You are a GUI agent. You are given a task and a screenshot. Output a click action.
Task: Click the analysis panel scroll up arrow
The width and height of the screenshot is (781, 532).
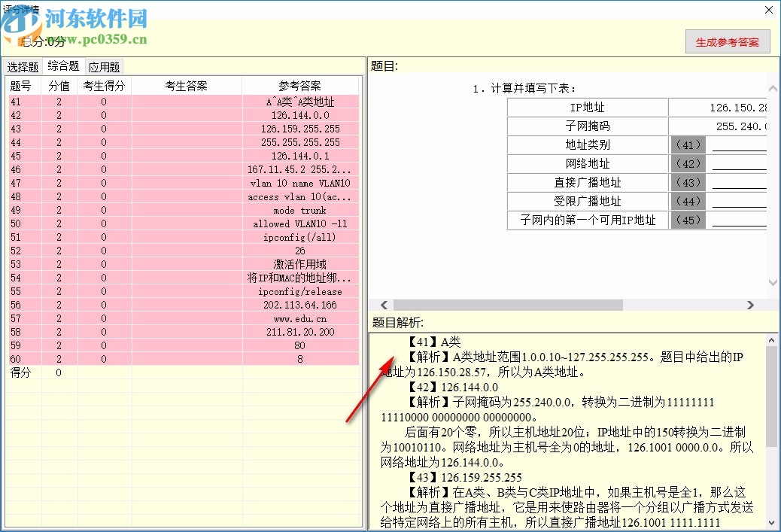pos(771,340)
